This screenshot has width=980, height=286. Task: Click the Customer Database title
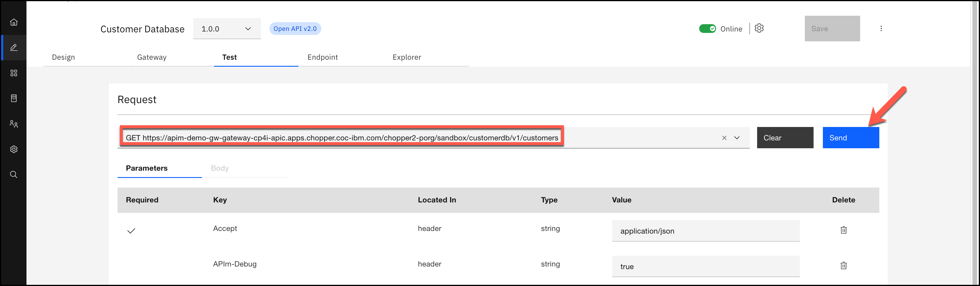[x=142, y=29]
